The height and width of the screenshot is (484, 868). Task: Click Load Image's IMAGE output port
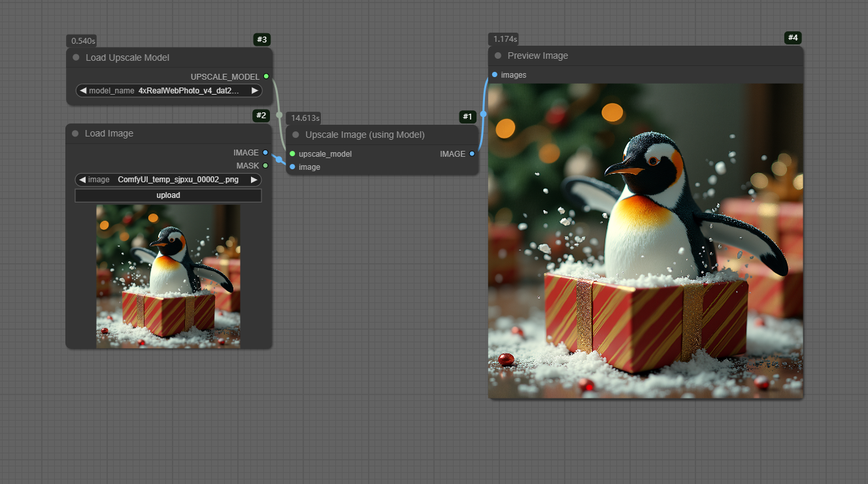pyautogui.click(x=265, y=152)
